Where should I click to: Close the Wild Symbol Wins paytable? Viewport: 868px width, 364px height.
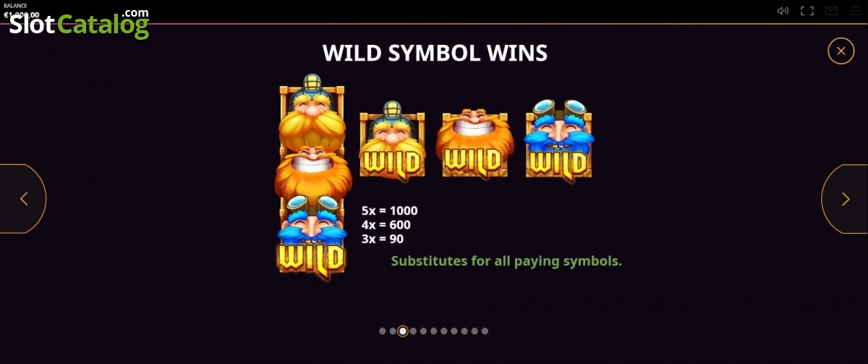pos(841,51)
